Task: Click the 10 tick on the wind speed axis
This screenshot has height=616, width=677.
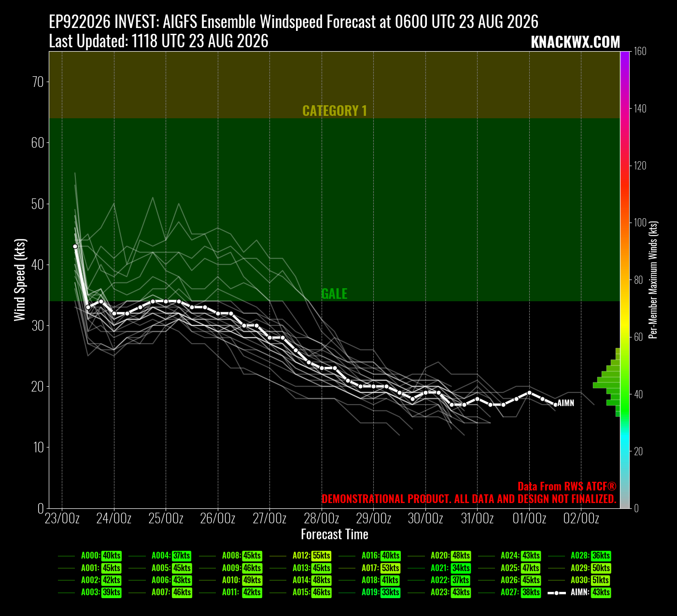Action: tap(38, 448)
